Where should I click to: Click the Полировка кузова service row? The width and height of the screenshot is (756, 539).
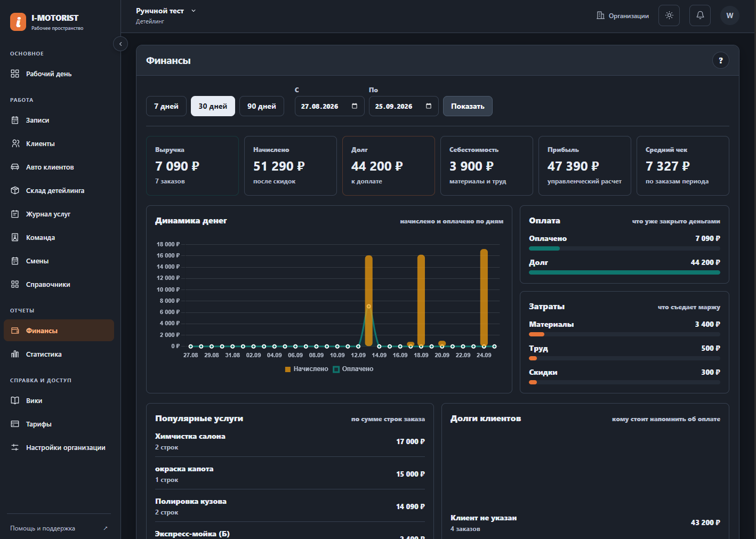tap(290, 506)
